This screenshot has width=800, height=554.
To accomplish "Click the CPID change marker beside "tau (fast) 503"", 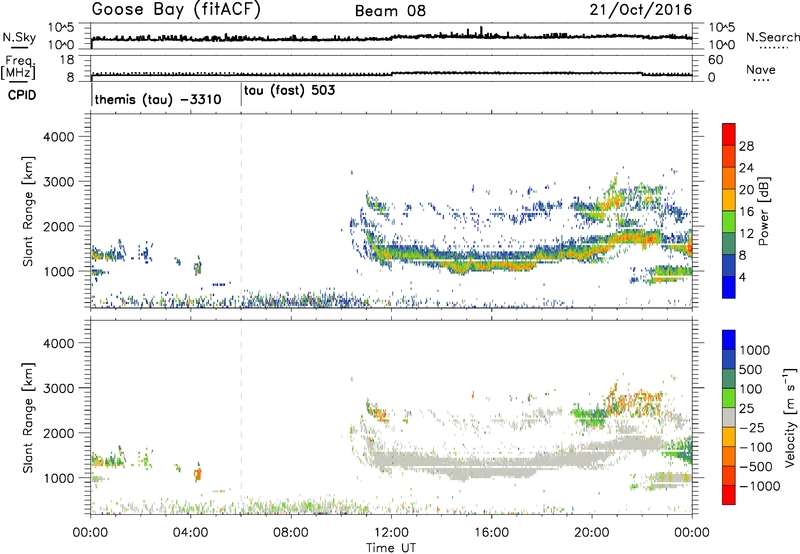I will pyautogui.click(x=241, y=95).
